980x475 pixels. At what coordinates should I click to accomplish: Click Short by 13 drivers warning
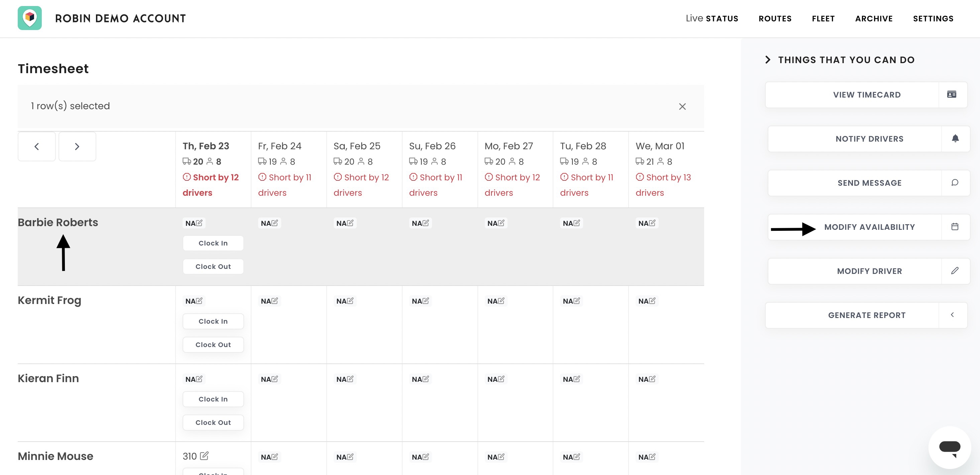pyautogui.click(x=663, y=185)
